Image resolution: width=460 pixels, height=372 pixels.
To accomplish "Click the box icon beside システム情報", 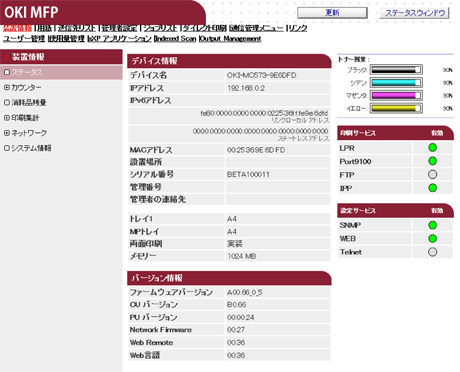I will tap(7, 148).
